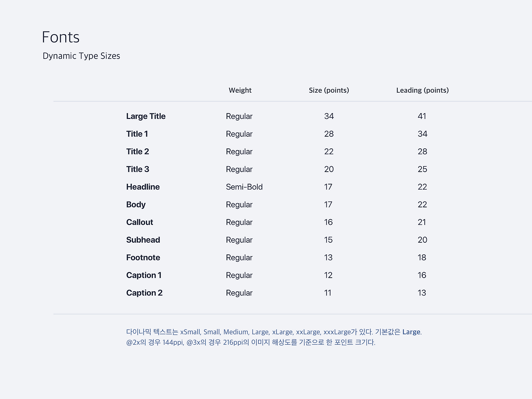The height and width of the screenshot is (399, 532).
Task: Select the Large Title row label
Action: pos(146,116)
